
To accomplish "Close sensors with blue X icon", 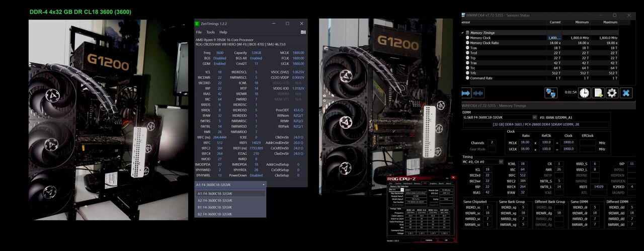I will pyautogui.click(x=626, y=93).
